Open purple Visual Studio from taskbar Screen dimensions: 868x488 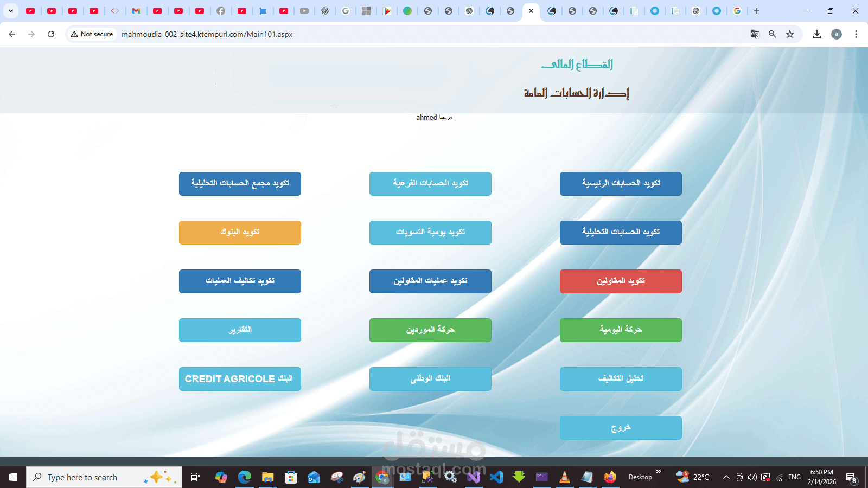(474, 477)
